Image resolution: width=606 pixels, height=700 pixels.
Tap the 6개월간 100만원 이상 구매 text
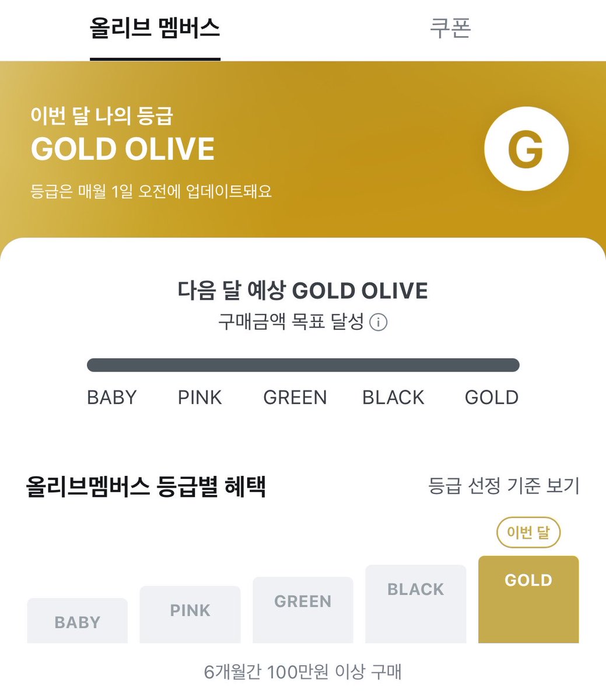pos(303,671)
